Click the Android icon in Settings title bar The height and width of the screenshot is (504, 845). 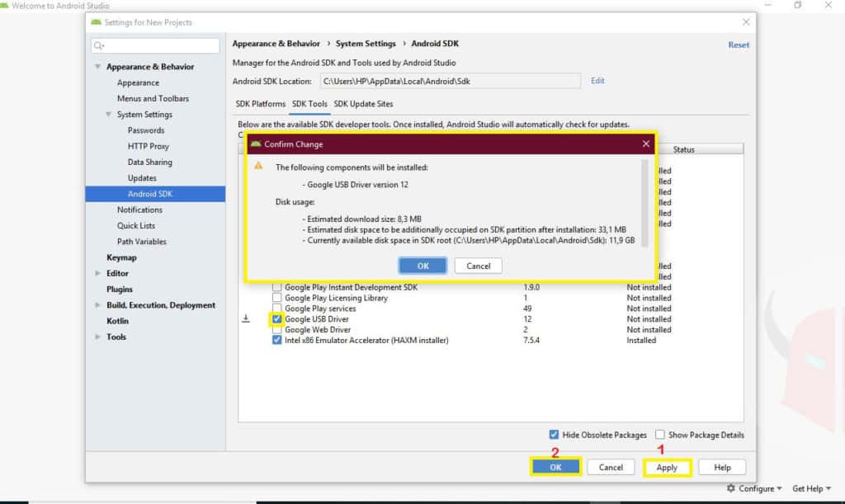[97, 22]
